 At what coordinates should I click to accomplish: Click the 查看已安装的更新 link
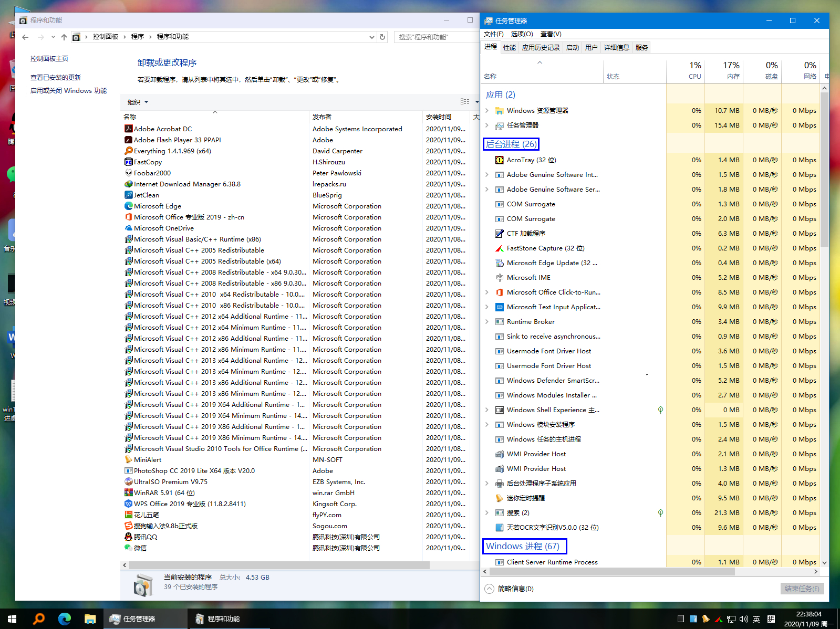[56, 77]
